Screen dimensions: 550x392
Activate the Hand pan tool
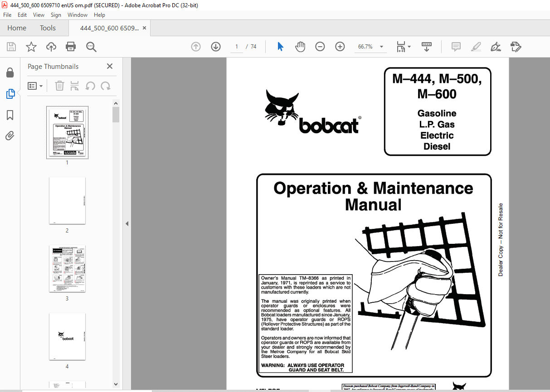coord(300,47)
